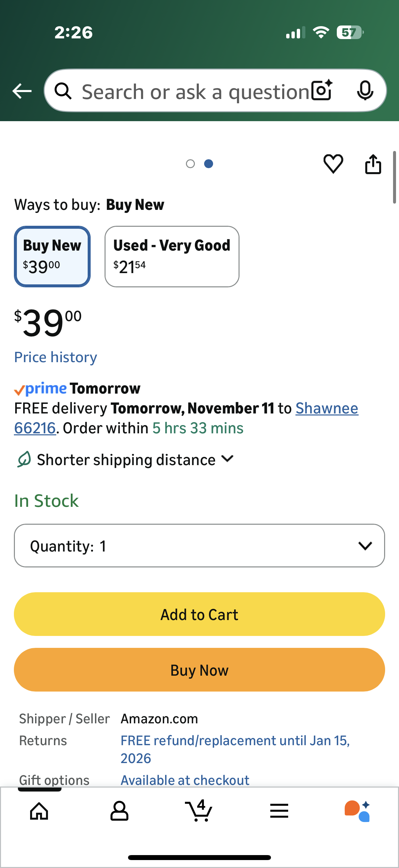Open the hamburger menu tab
Screen dimensions: 399x868
coord(279,811)
